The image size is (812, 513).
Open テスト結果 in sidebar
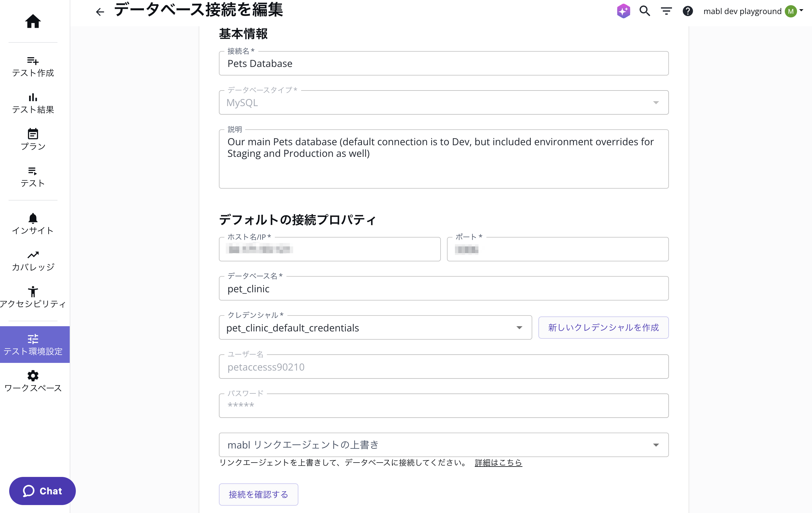point(33,104)
